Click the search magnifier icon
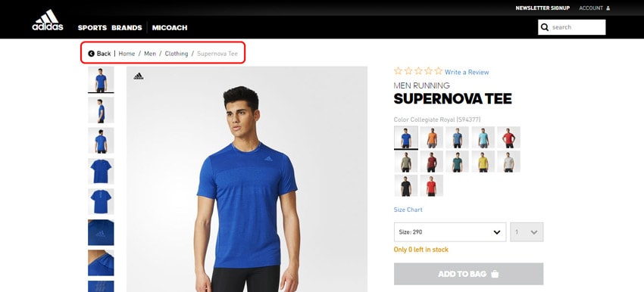This screenshot has width=644, height=292. pyautogui.click(x=545, y=27)
